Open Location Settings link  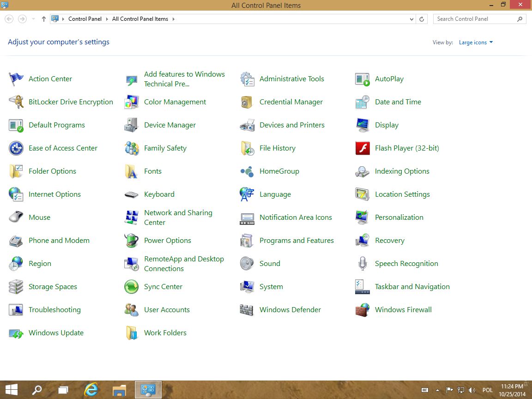(x=402, y=194)
